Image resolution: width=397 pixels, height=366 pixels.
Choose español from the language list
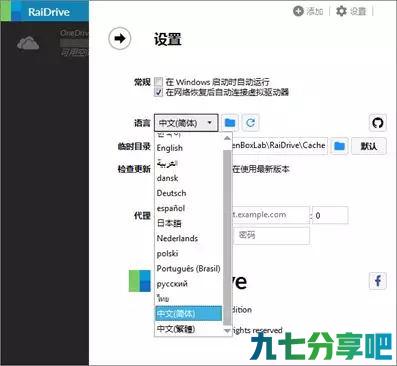pos(188,208)
